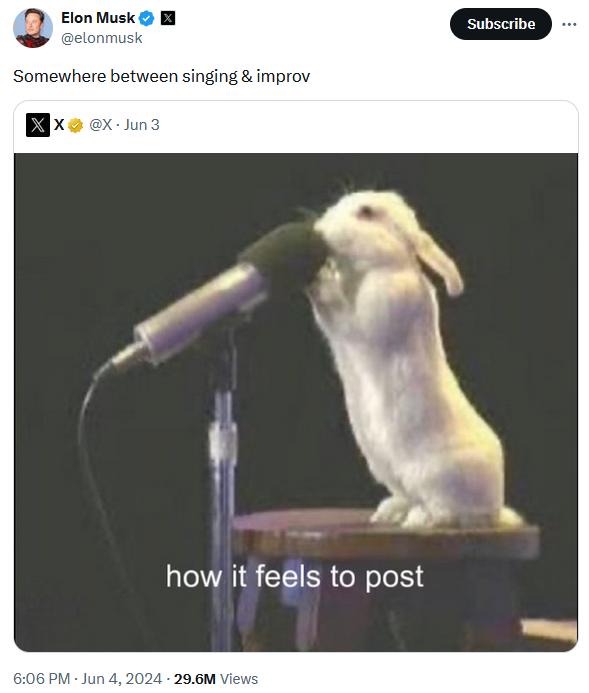Click the Elon Musk display name

tap(98, 18)
